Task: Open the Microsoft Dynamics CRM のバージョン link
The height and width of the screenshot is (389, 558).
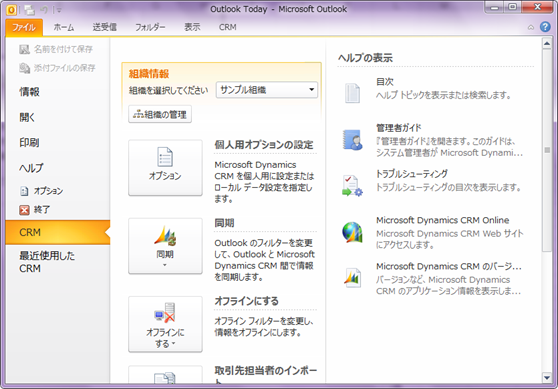Action: coord(449,266)
